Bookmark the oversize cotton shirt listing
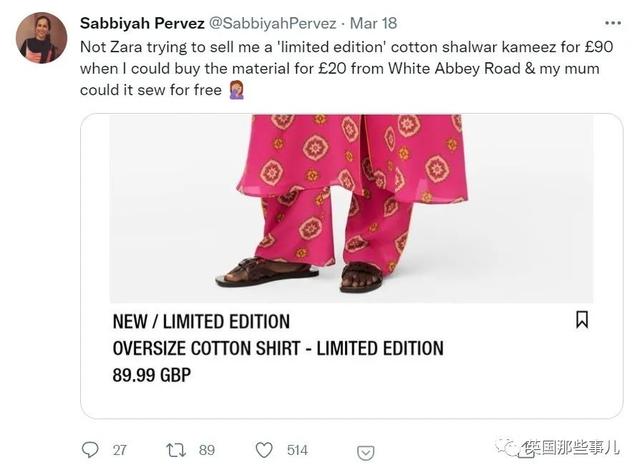The height and width of the screenshot is (475, 640). 582,320
